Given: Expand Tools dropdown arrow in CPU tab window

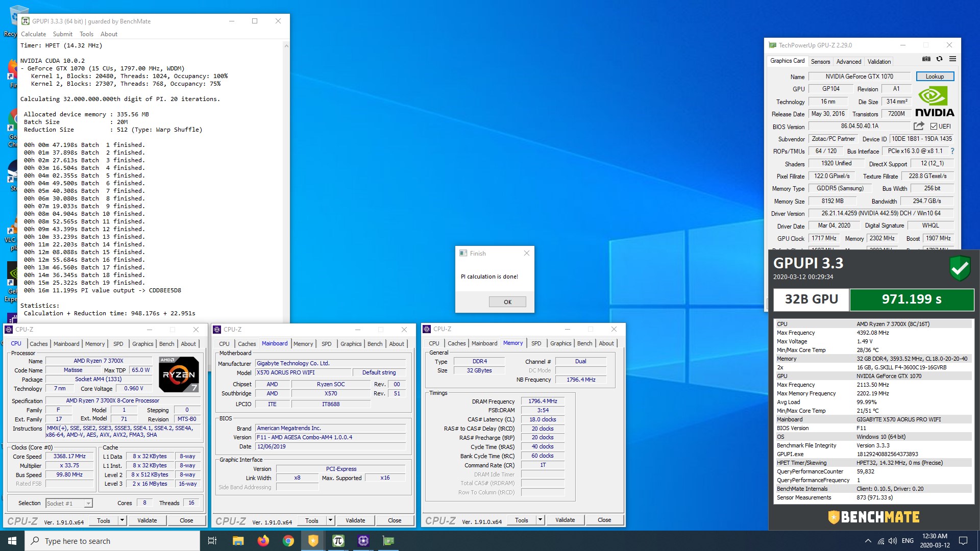Looking at the screenshot, I should click(x=122, y=520).
